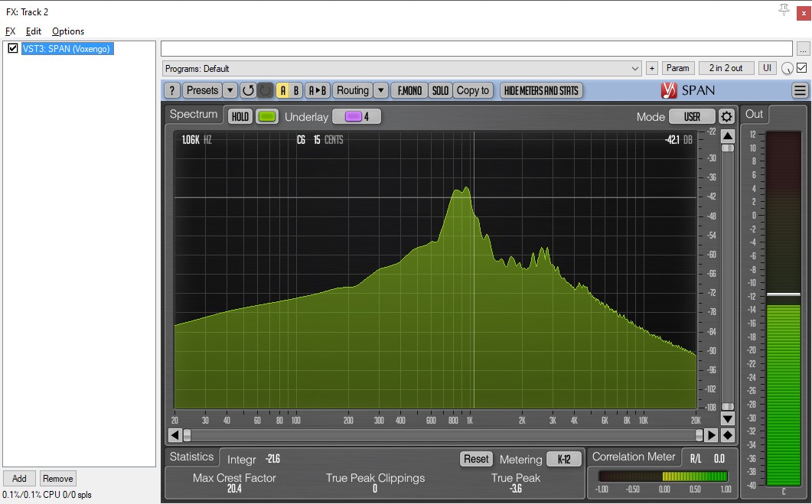Toggle the UI button

click(767, 68)
